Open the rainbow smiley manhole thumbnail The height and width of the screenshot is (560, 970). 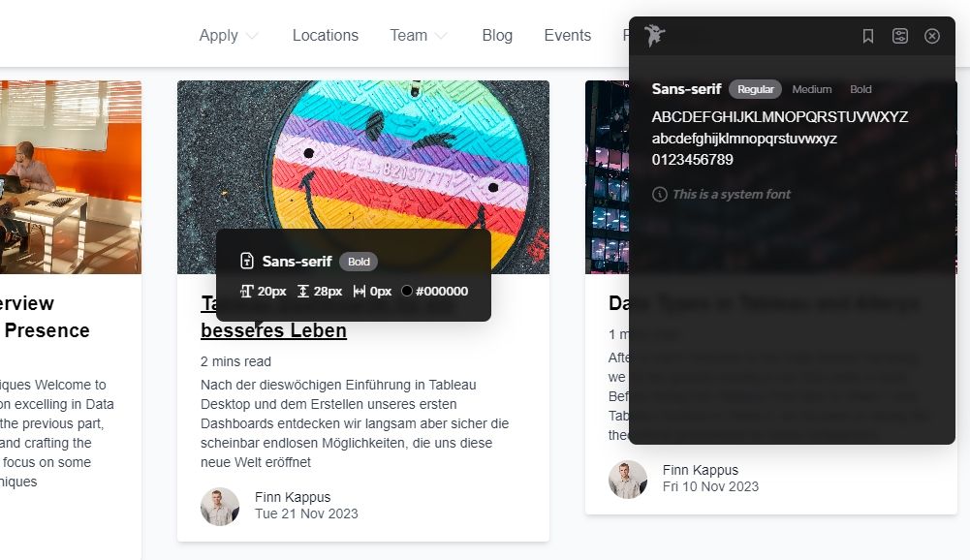click(x=363, y=177)
